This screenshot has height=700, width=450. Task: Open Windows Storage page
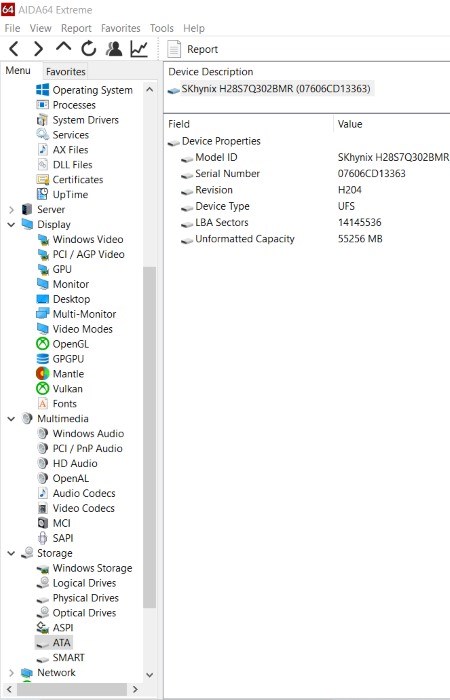point(84,568)
